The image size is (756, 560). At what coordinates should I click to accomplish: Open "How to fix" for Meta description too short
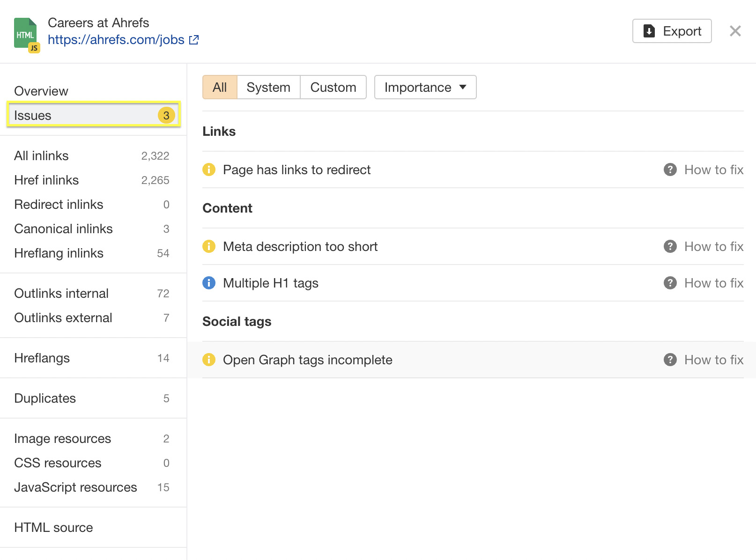(713, 246)
